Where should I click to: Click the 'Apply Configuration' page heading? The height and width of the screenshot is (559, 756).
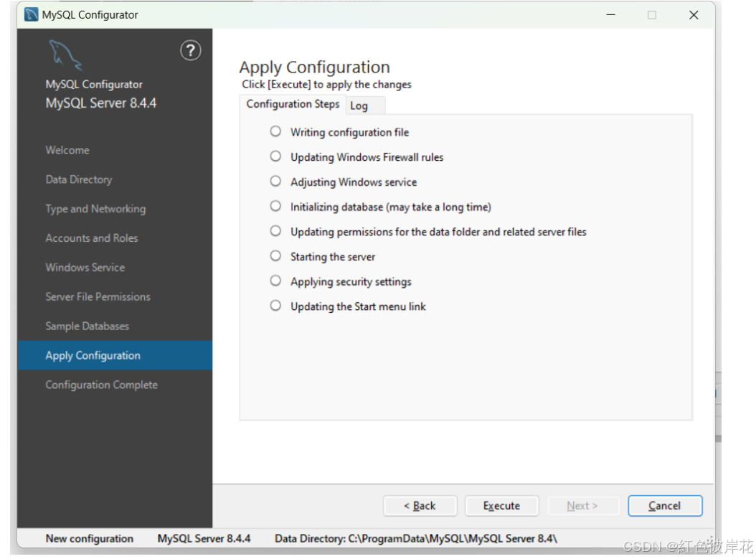[314, 67]
